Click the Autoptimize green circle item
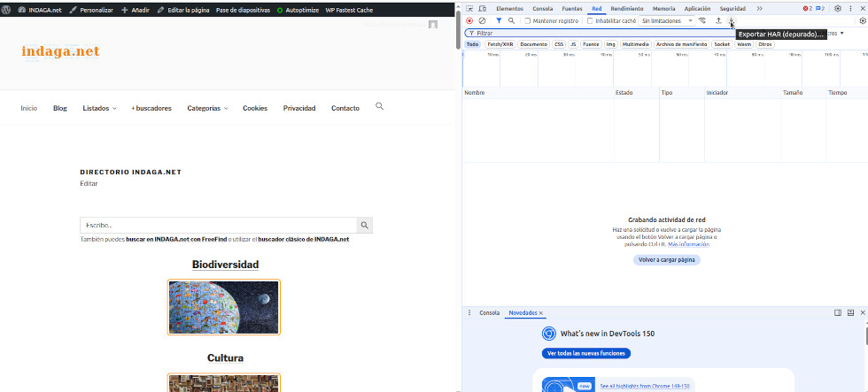This screenshot has width=868, height=392. click(298, 10)
